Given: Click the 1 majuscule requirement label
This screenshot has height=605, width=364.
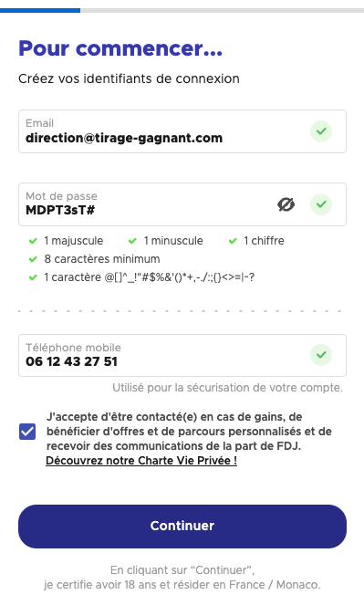Looking at the screenshot, I should tap(73, 241).
